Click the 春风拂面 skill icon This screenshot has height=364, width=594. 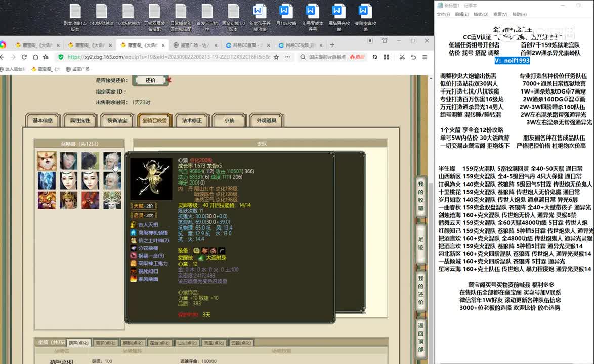tap(134, 279)
